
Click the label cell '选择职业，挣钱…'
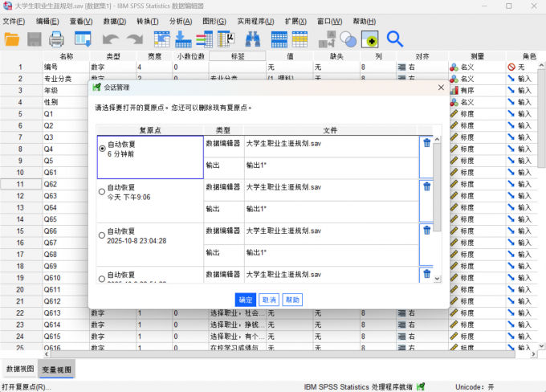tap(238, 325)
